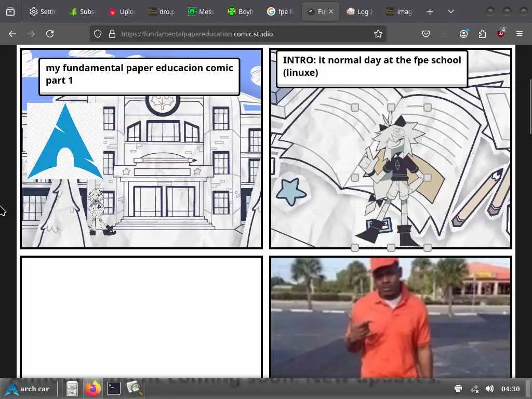
Task: Go back to the previous page
Action: pyautogui.click(x=12, y=34)
